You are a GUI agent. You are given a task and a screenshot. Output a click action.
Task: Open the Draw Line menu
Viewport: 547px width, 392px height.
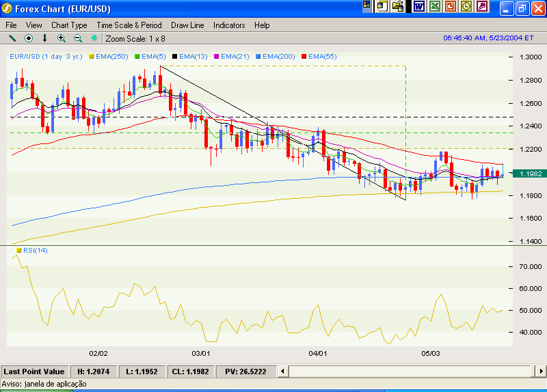tap(187, 25)
